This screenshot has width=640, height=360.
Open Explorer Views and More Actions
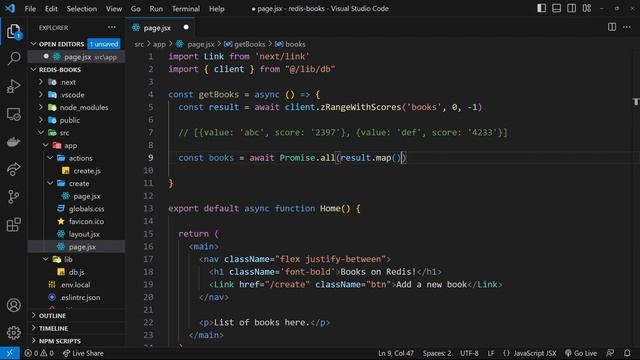pyautogui.click(x=111, y=27)
